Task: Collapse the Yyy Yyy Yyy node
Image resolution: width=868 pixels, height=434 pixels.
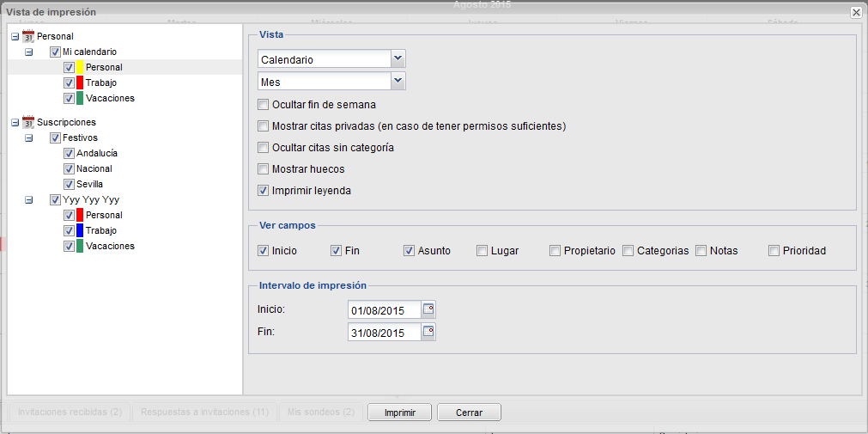Action: click(x=29, y=199)
